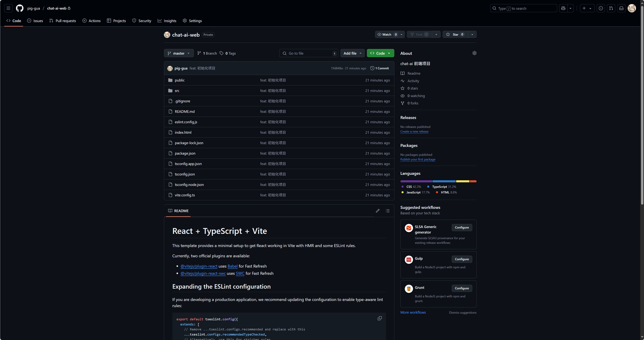Switch to the Actions tab
This screenshot has width=644, height=340.
92,21
